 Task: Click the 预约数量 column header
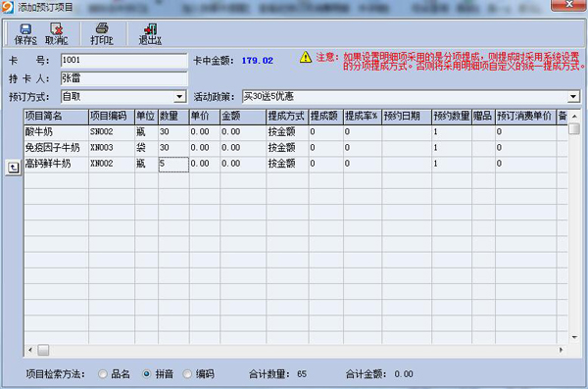(452, 117)
